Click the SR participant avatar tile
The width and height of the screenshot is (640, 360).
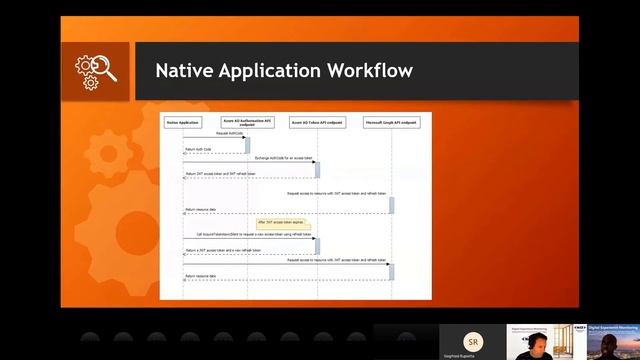473,342
